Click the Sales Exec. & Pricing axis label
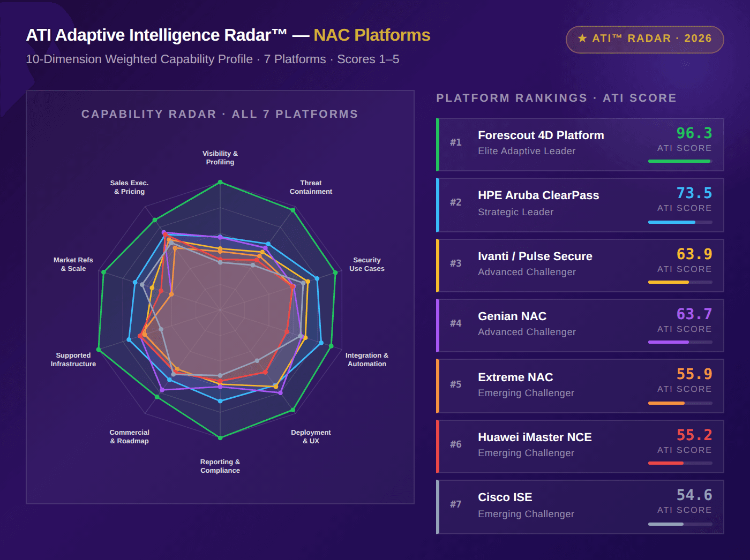Screen dimensions: 750x560 pyautogui.click(x=130, y=187)
